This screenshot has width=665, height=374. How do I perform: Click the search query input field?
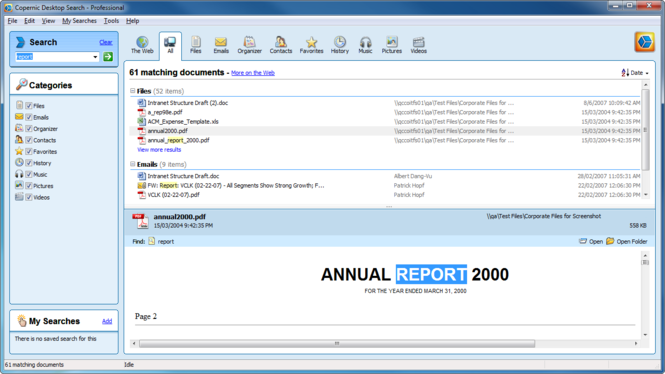point(53,57)
